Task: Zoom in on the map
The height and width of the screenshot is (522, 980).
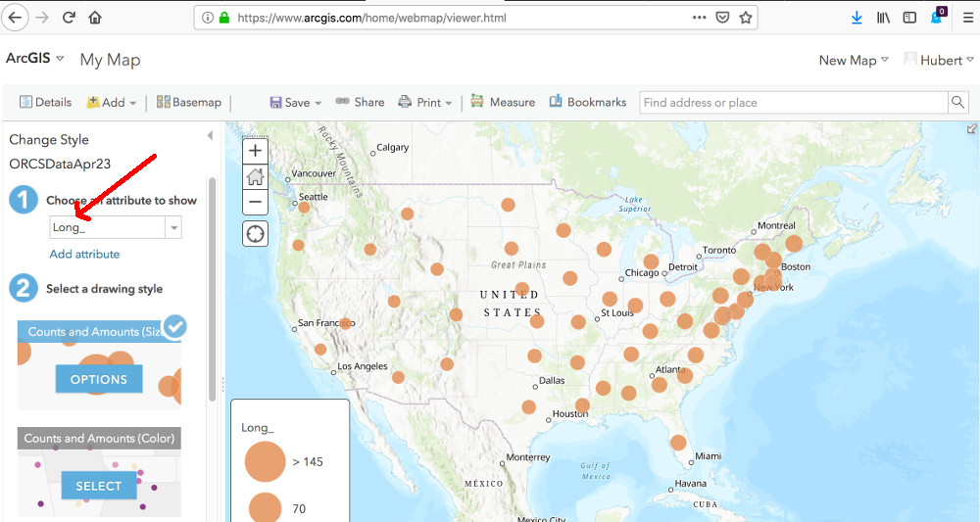Action: 255,151
